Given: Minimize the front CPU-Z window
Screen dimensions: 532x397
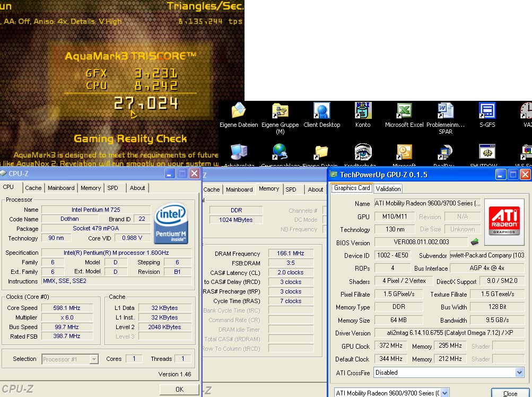Looking at the screenshot, I should (x=170, y=174).
